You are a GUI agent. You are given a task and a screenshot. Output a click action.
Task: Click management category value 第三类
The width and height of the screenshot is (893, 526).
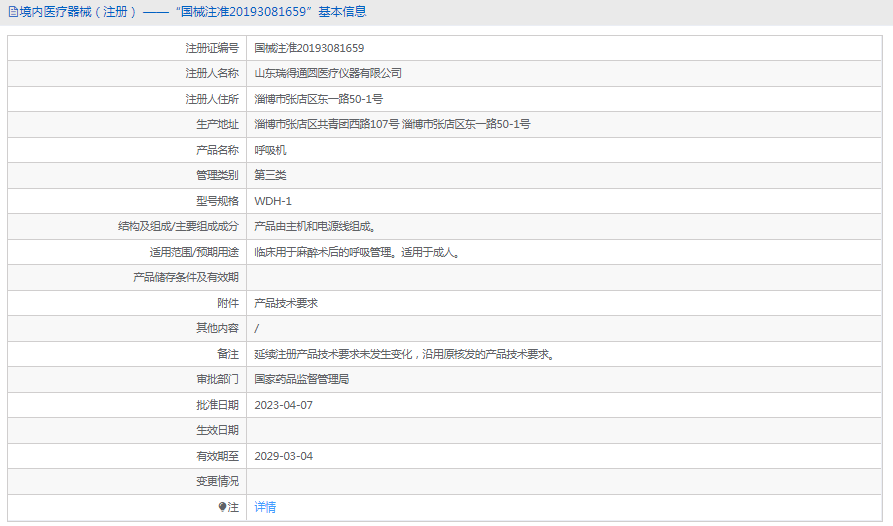coord(270,175)
